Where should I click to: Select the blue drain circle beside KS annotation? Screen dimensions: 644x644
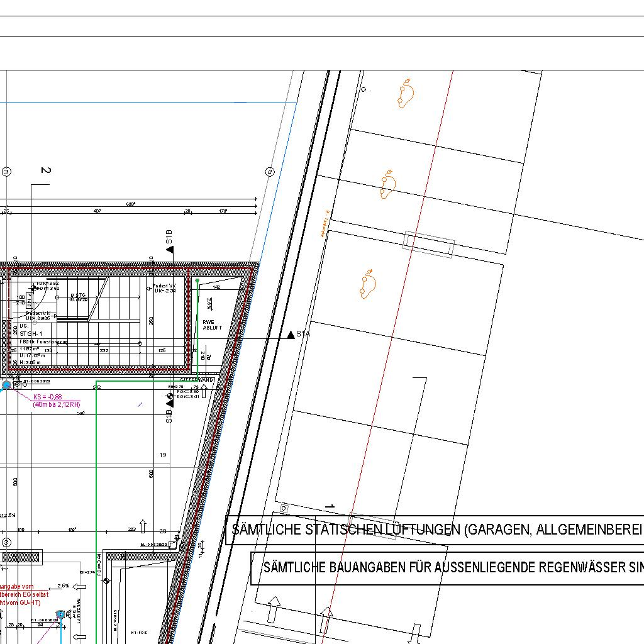(7, 385)
